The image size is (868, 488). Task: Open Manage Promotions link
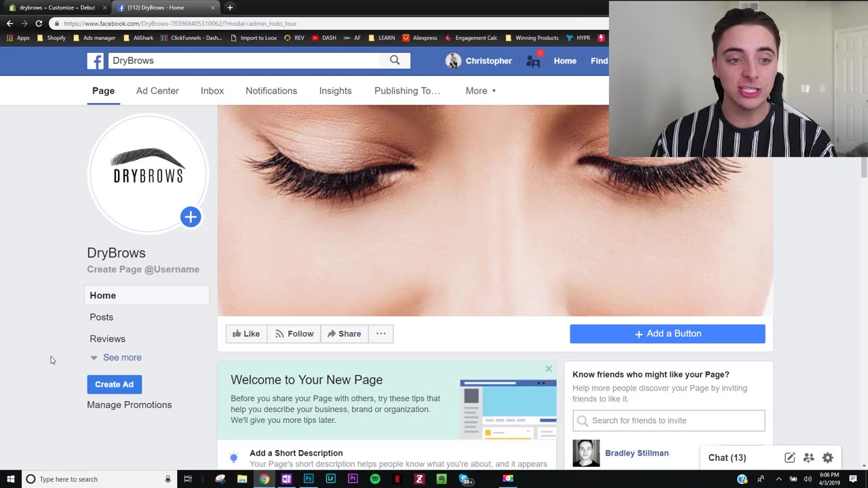point(130,405)
